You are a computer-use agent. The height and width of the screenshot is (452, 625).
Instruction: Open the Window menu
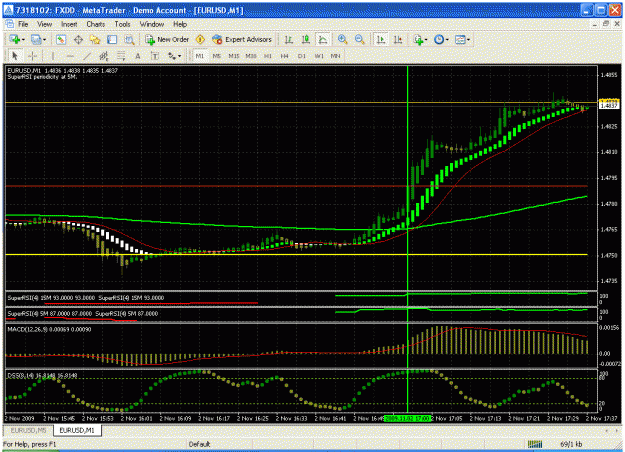coord(152,24)
